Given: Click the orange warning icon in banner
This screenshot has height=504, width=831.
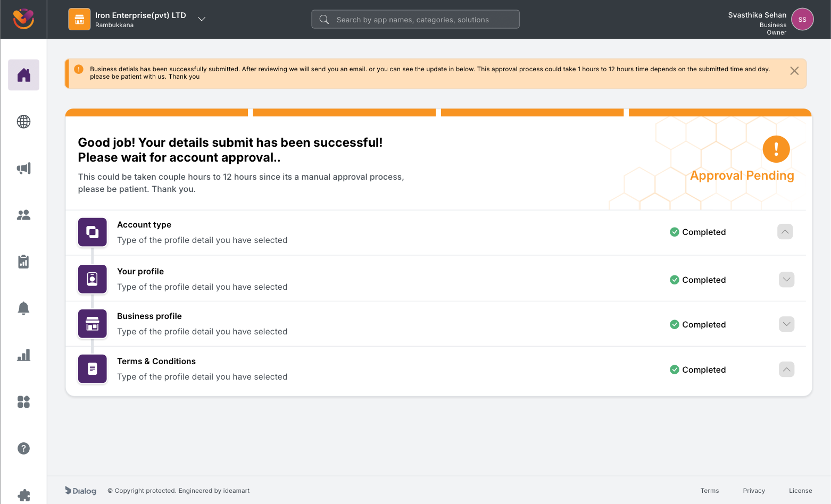Looking at the screenshot, I should [x=79, y=69].
